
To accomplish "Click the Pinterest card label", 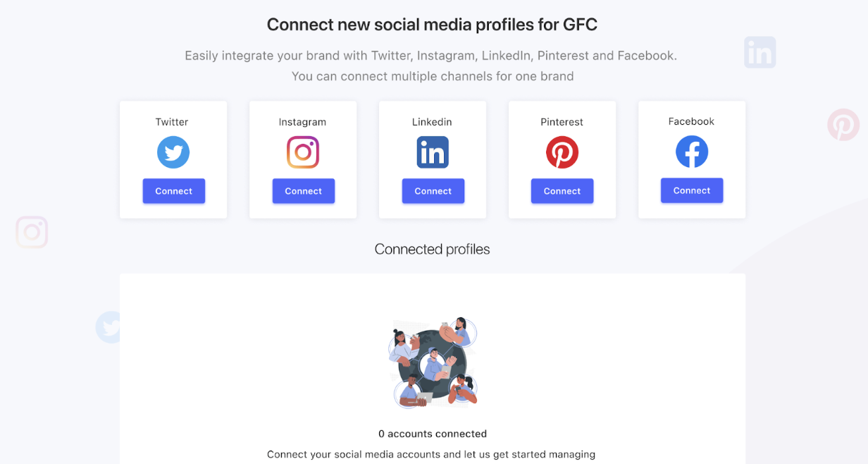I will [562, 122].
